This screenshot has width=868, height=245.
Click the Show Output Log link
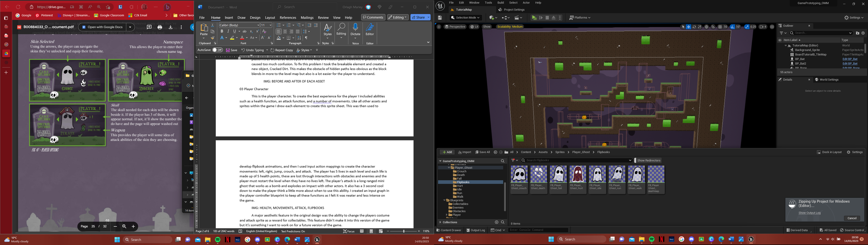(809, 213)
